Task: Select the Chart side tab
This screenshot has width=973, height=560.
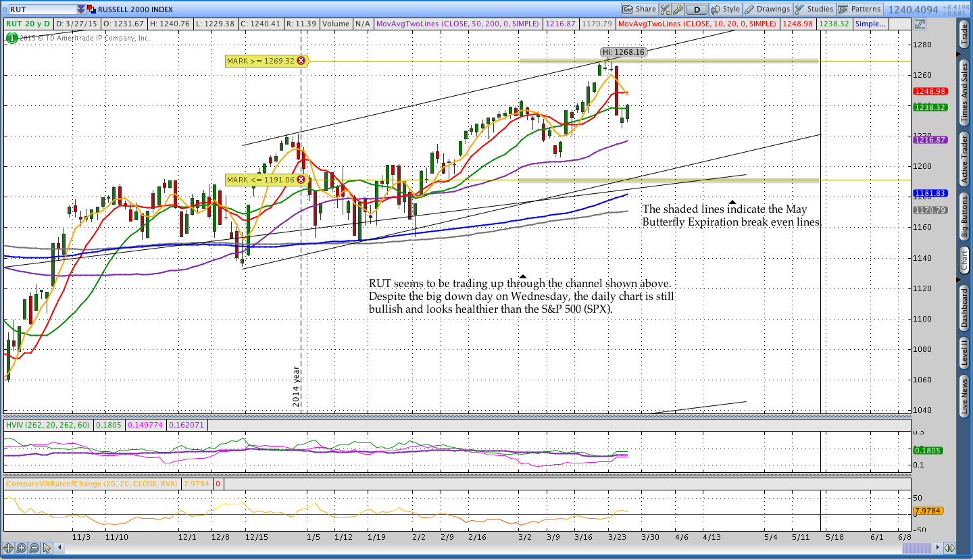Action: pos(964,261)
